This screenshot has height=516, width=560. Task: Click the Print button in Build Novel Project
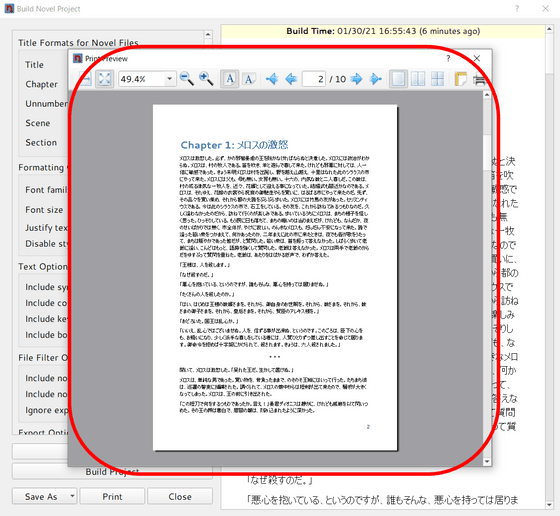(x=112, y=497)
